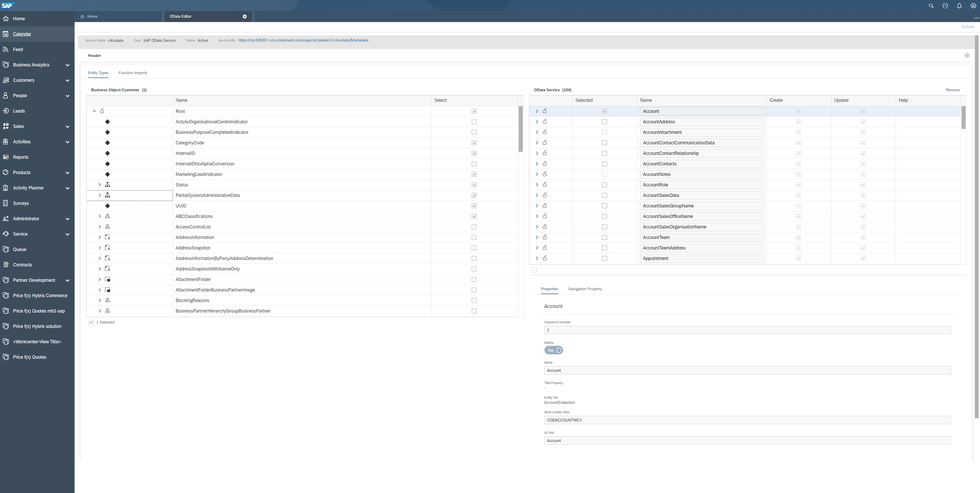Expand the Business Analytics sidebar menu
The height and width of the screenshot is (493, 980).
coord(67,65)
